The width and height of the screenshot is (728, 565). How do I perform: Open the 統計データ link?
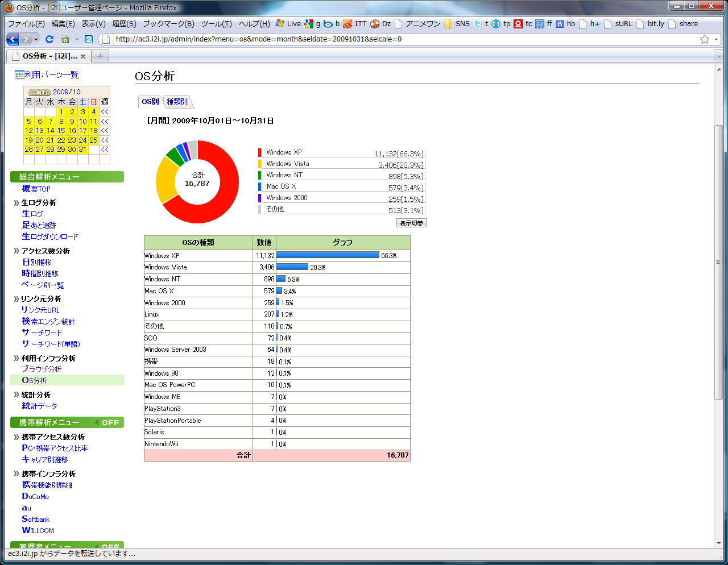(39, 406)
